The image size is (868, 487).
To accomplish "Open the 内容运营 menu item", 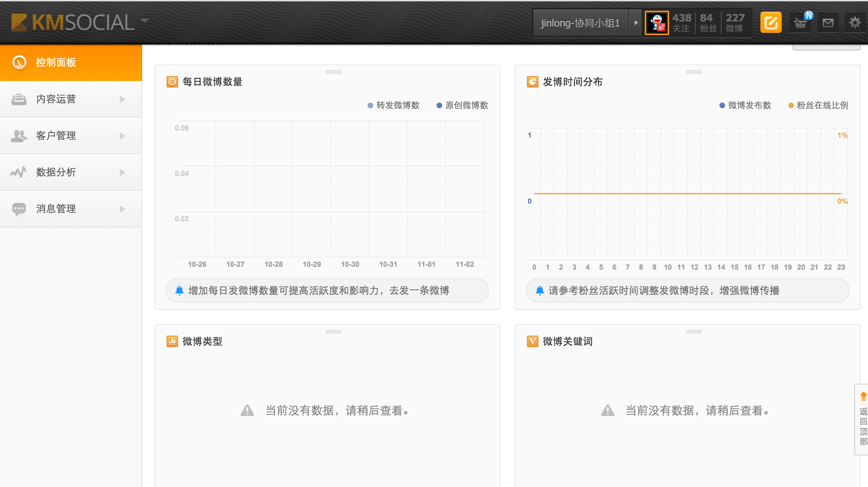I will pyautogui.click(x=71, y=99).
